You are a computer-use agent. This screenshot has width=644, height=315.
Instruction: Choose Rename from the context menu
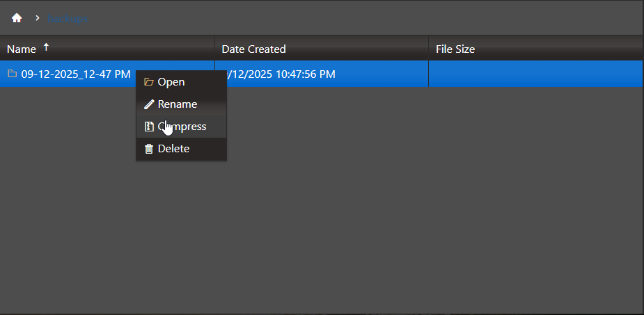point(181,104)
